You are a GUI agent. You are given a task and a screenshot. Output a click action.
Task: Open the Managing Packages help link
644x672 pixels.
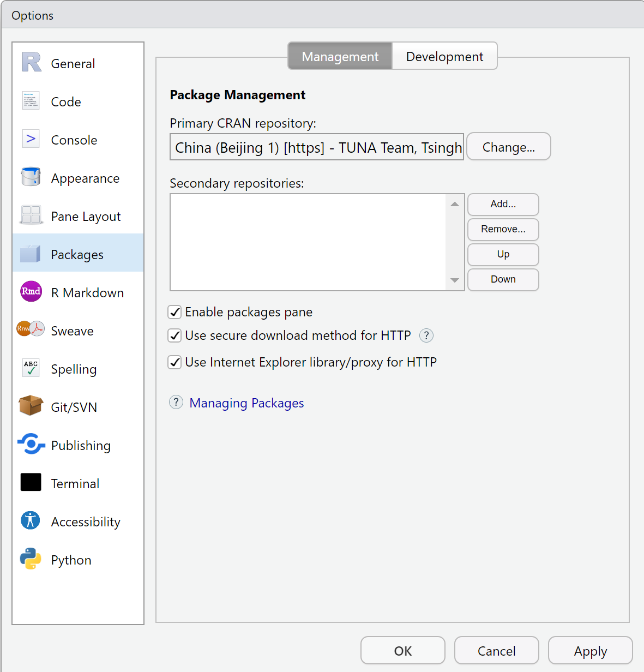coord(246,403)
